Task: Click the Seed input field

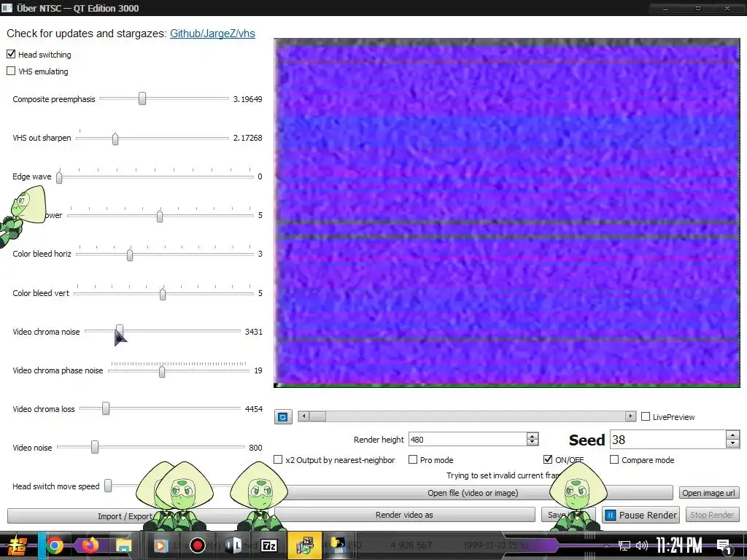Action: coord(667,439)
